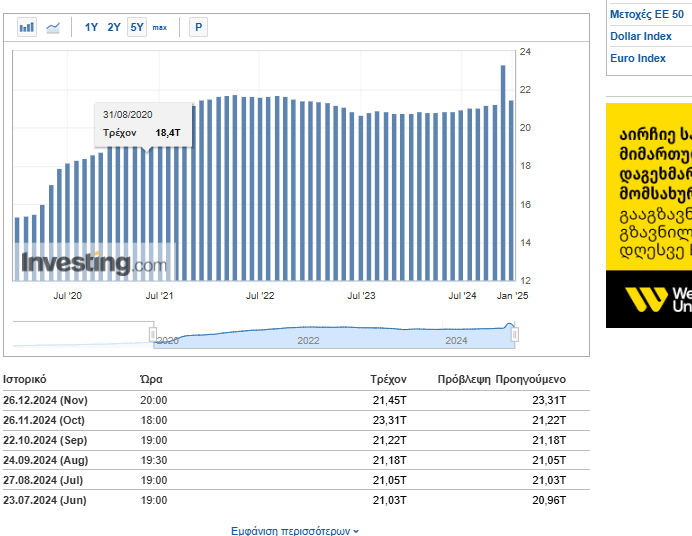The height and width of the screenshot is (536, 692).
Task: Select the 1Y time range
Action: point(91,27)
